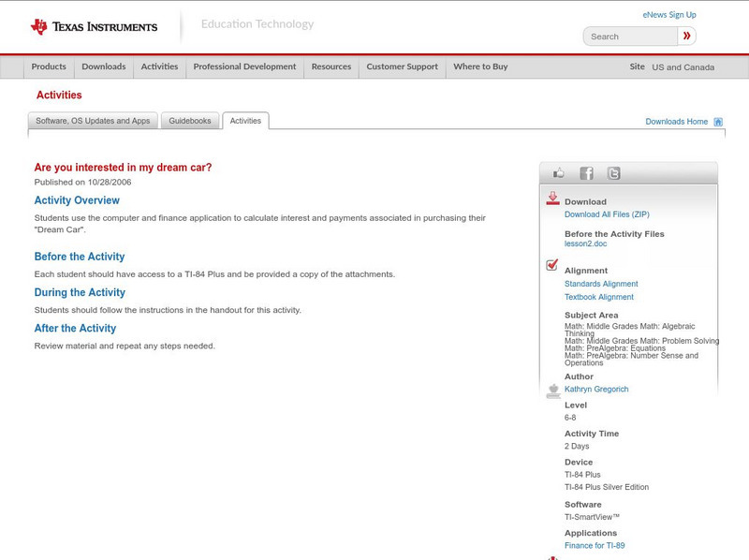The width and height of the screenshot is (749, 560).
Task: Open the US and Canada site selector
Action: (683, 67)
